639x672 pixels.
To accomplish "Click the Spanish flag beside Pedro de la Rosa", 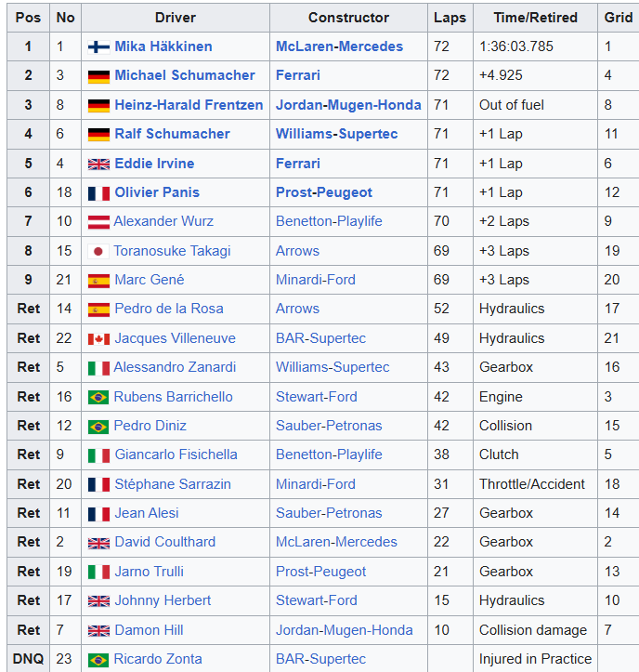I will tap(98, 310).
